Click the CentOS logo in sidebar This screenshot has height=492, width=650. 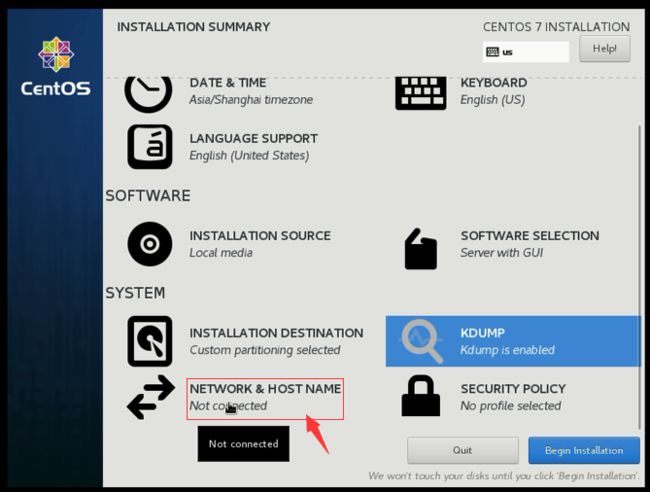(x=56, y=66)
